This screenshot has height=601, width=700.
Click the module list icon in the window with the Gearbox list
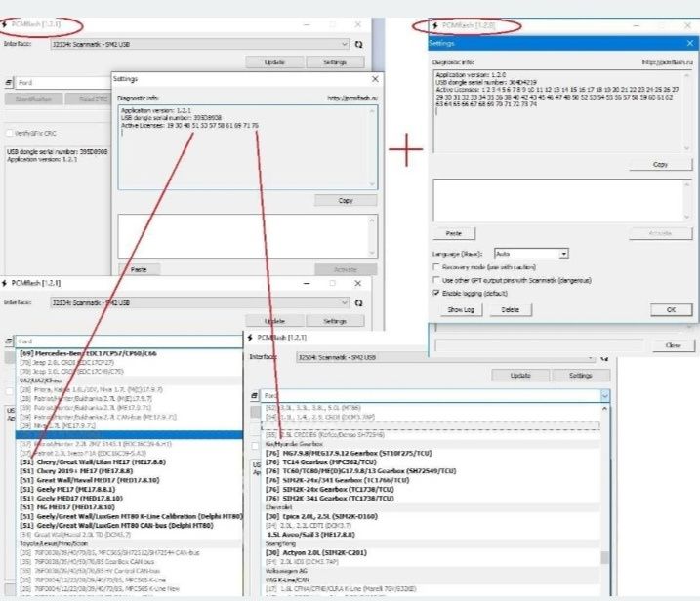(255, 396)
